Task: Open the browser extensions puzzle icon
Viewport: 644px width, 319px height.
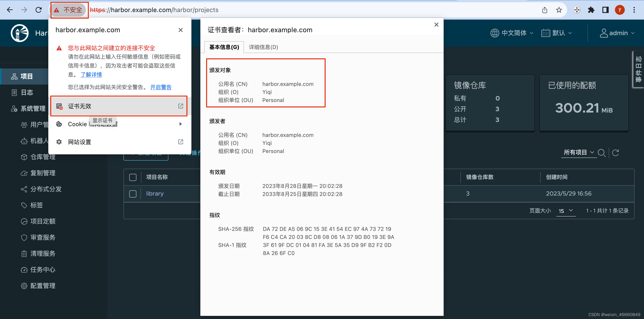Action: point(591,10)
